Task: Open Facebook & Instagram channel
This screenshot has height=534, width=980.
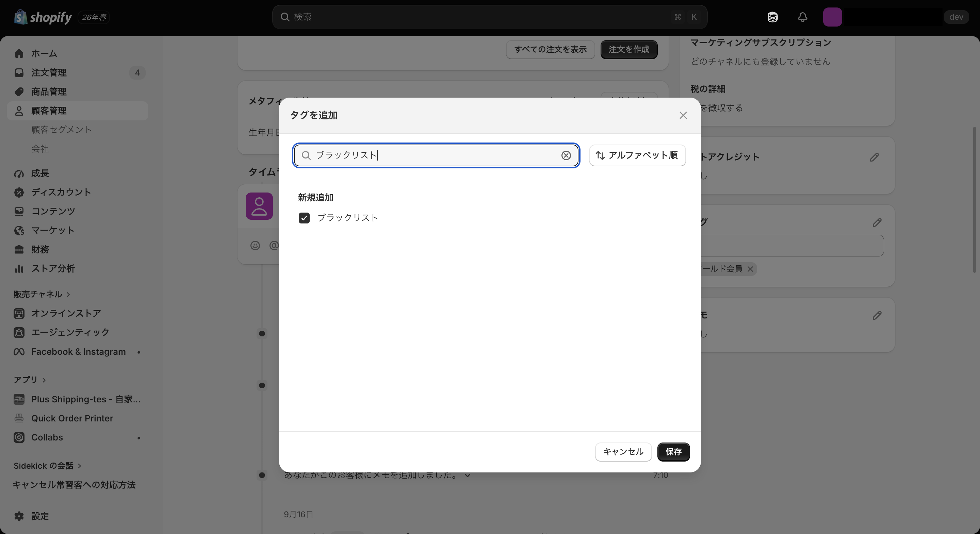Action: pyautogui.click(x=77, y=352)
